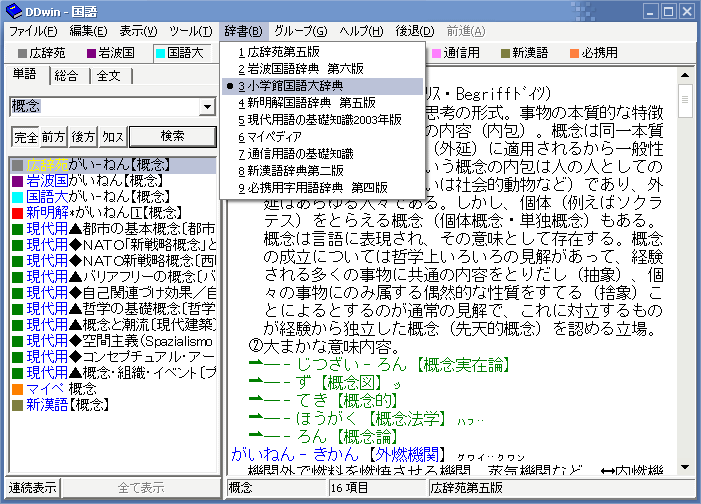The width and height of the screenshot is (701, 504).
Task: Click the down arrow of content scrollbar
Action: tap(685, 467)
